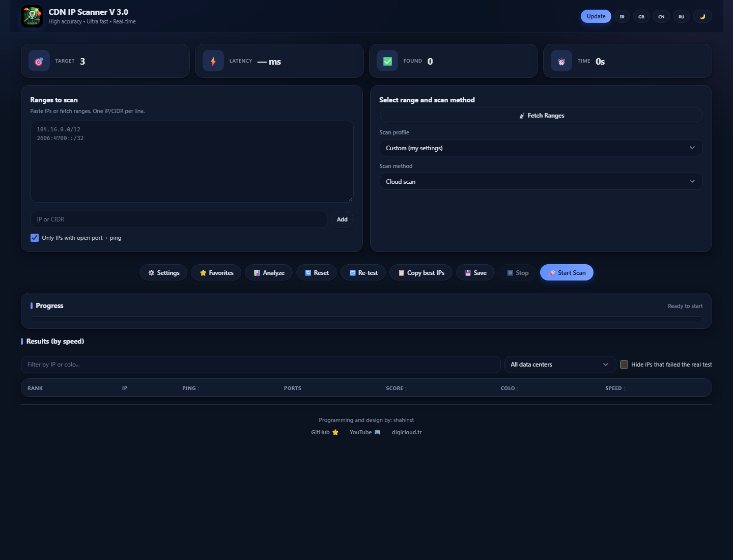Click the Filter by IP or colo field
733x560 pixels.
(261, 365)
